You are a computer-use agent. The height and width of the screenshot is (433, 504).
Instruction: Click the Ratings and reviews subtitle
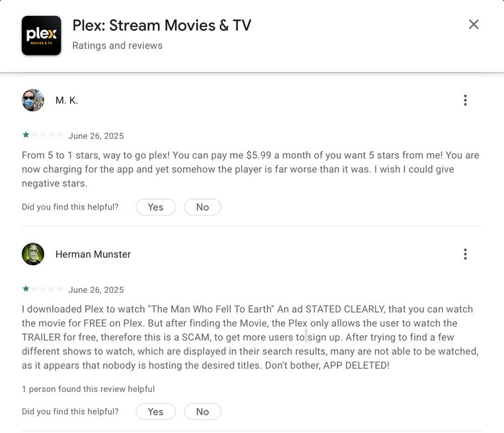click(117, 46)
